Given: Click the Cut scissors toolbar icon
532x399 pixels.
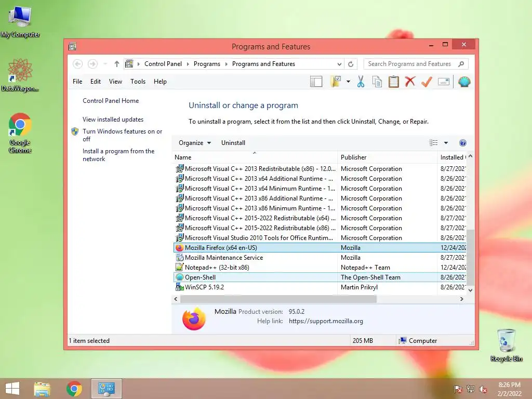Looking at the screenshot, I should point(361,82).
